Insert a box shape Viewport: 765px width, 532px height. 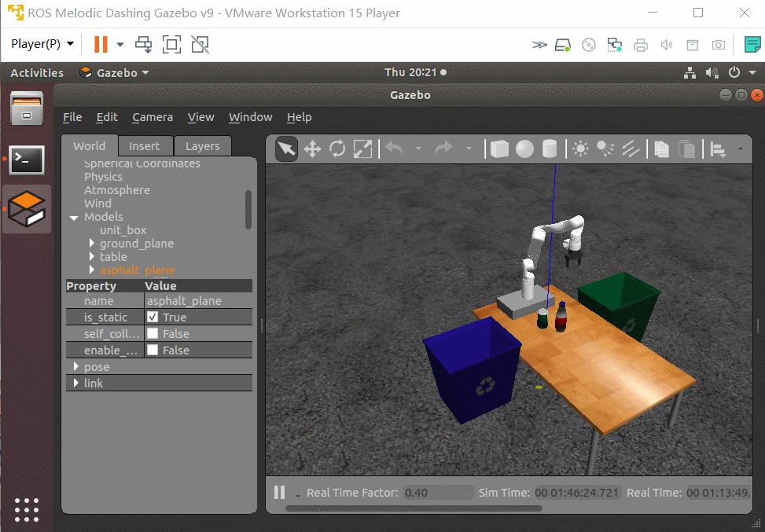pos(499,149)
